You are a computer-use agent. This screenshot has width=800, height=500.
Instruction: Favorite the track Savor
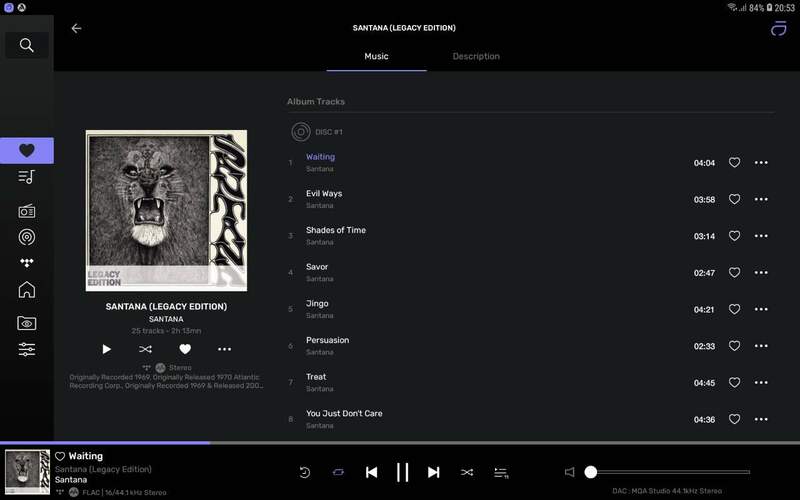coord(734,273)
